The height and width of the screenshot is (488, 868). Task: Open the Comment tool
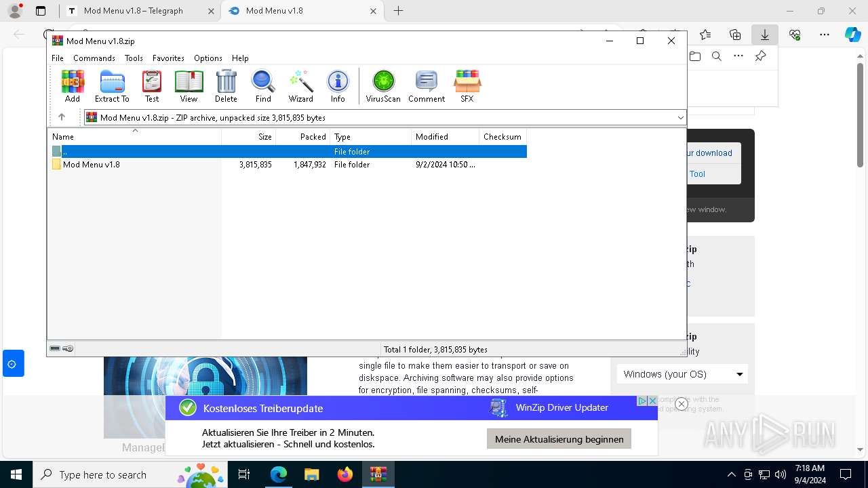[x=427, y=86]
